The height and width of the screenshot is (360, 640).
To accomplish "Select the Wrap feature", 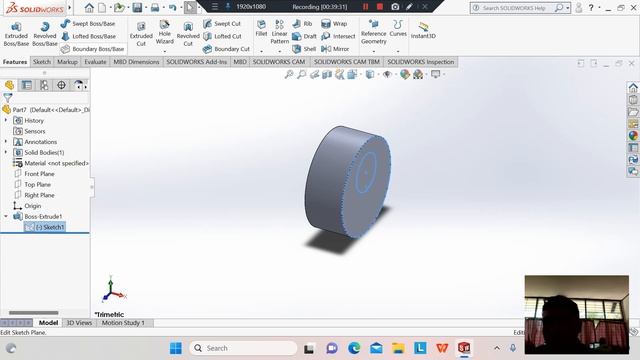I will 334,24.
